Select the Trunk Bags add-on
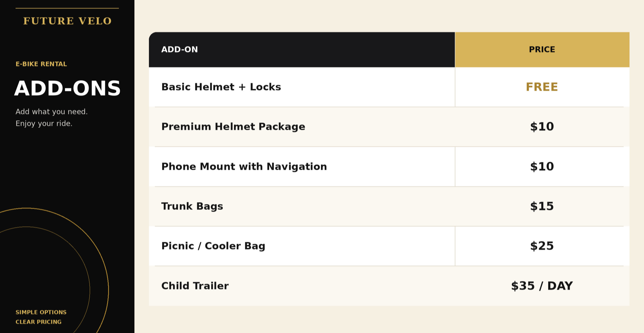This screenshot has height=333, width=644. point(192,206)
